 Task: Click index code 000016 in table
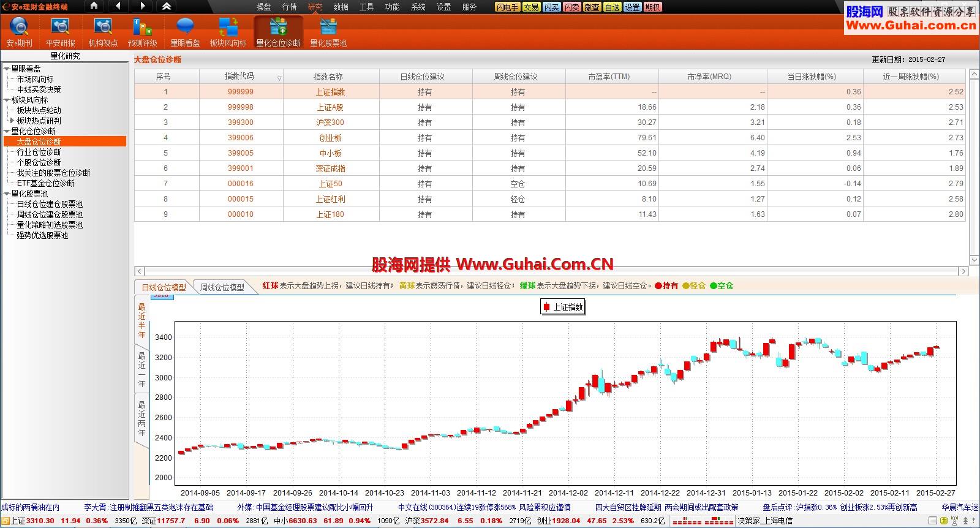(x=241, y=184)
